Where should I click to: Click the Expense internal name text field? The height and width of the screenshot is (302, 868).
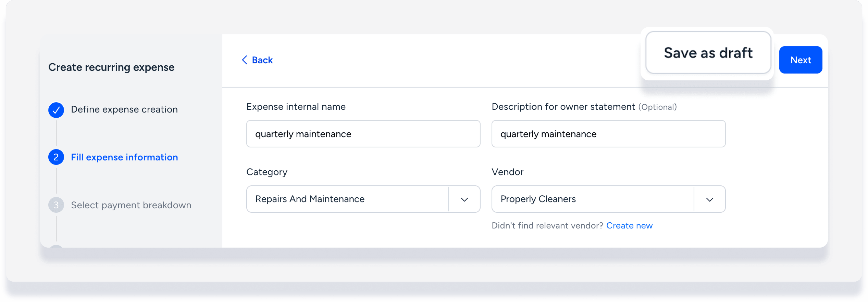pyautogui.click(x=363, y=134)
